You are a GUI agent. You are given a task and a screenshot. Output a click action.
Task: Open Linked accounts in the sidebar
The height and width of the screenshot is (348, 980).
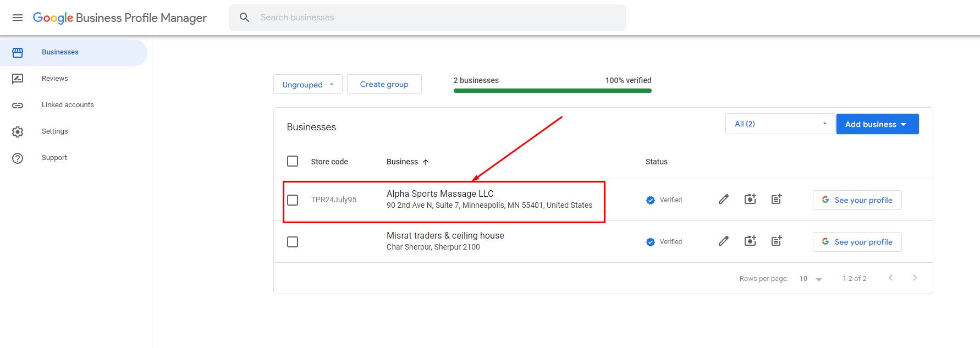coord(68,105)
